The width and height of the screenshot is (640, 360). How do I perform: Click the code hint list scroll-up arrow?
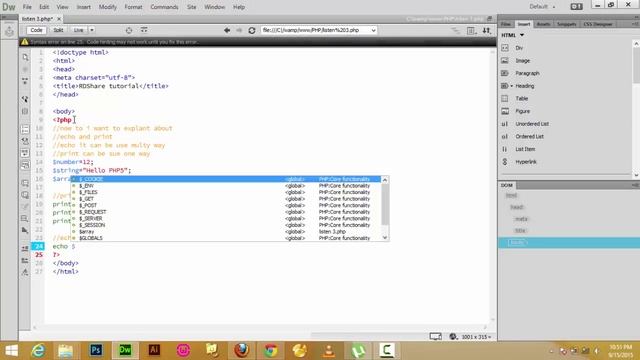pyautogui.click(x=384, y=180)
